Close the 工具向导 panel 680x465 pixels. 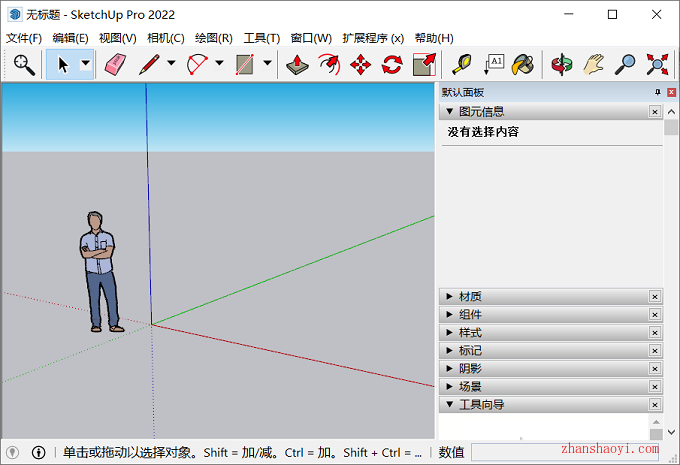pyautogui.click(x=655, y=405)
